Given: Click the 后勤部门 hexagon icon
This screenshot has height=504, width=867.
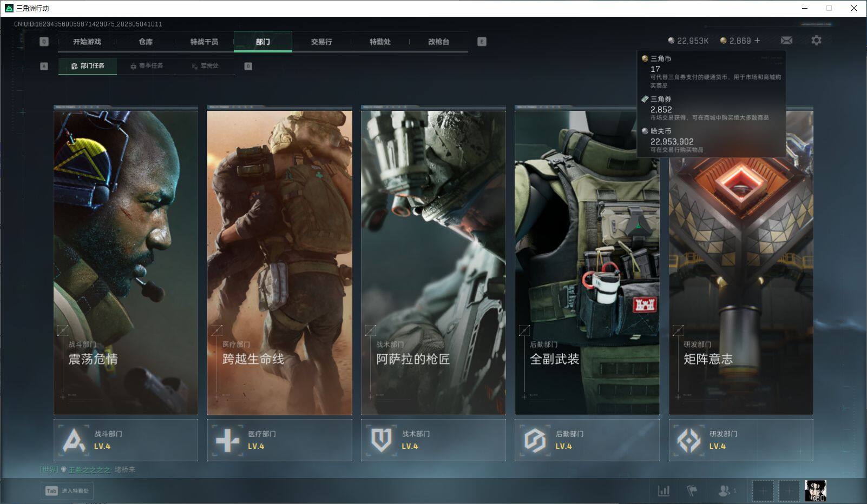Looking at the screenshot, I should [535, 440].
